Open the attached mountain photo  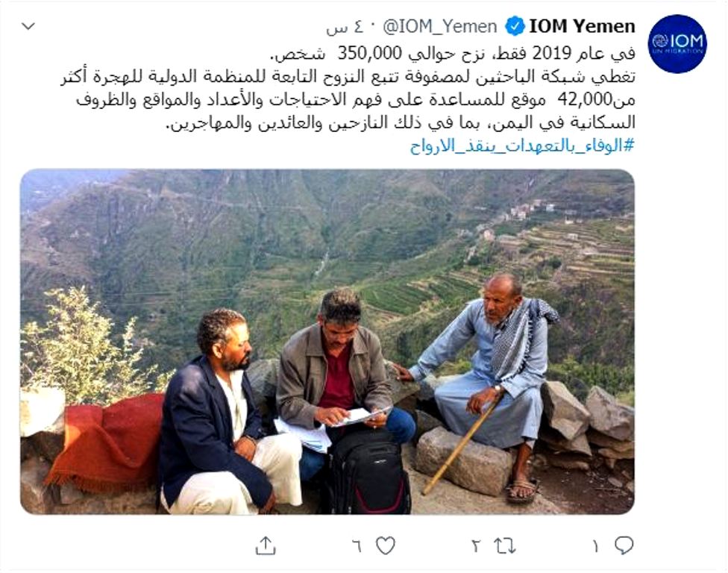(x=327, y=342)
